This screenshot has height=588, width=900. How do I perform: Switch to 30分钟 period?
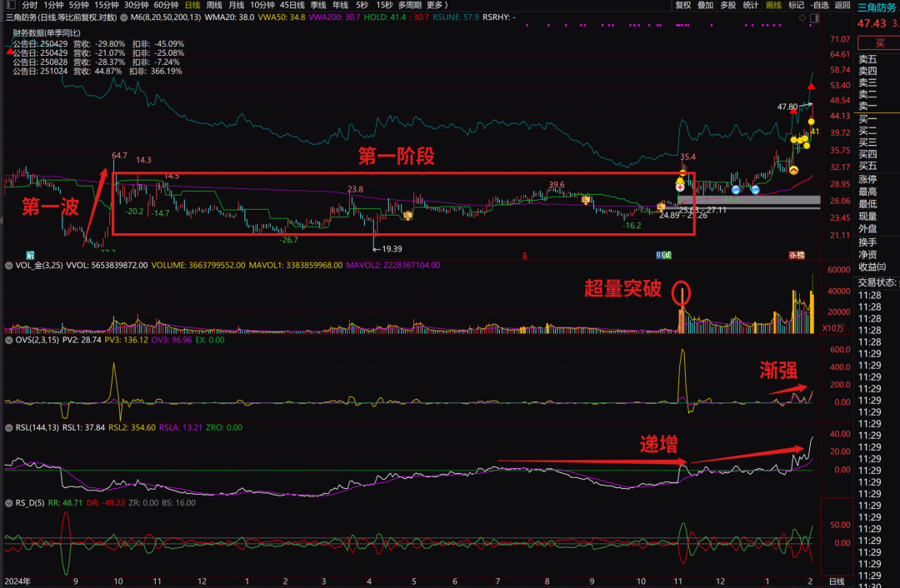[136, 5]
